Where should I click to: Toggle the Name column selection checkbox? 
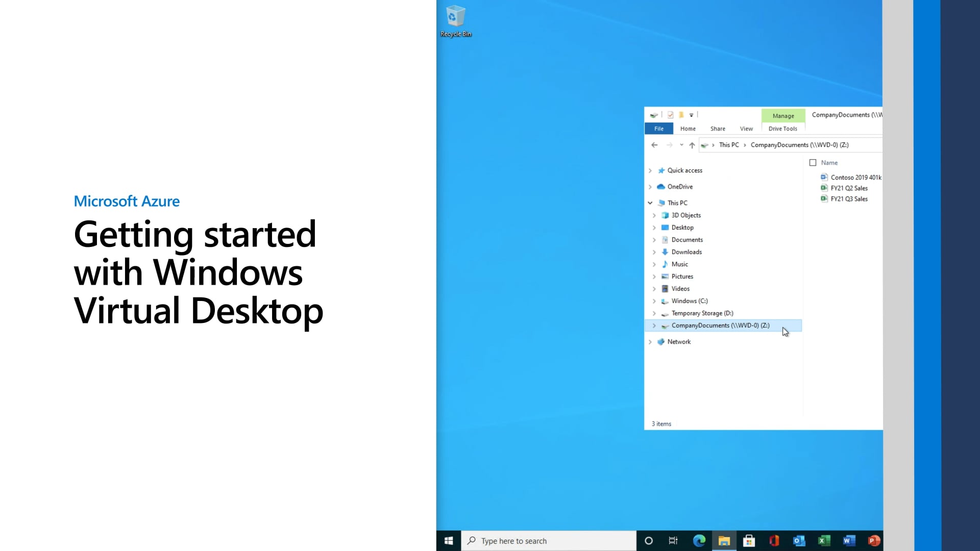point(813,162)
